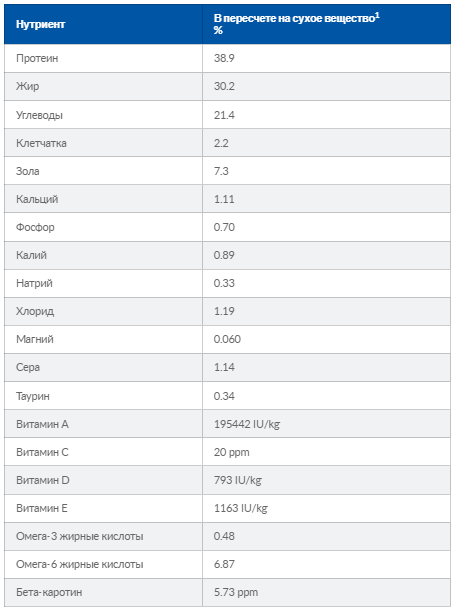Click the Фосфор value 0.70
Screen dimensions: 459x615
point(224,227)
